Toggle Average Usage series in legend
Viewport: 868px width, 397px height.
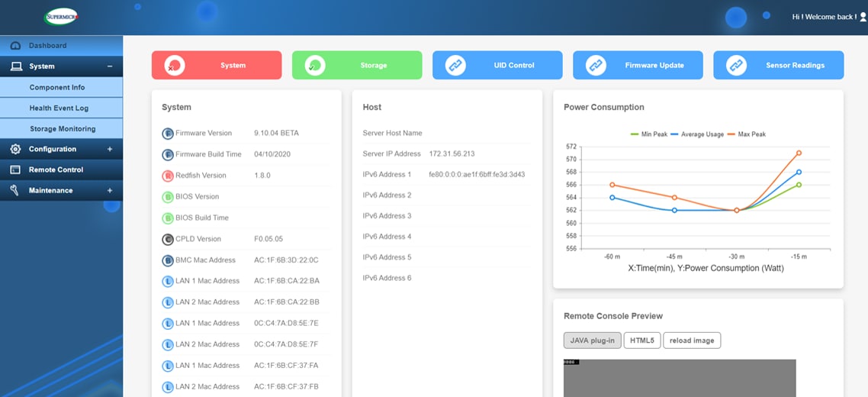pos(697,134)
